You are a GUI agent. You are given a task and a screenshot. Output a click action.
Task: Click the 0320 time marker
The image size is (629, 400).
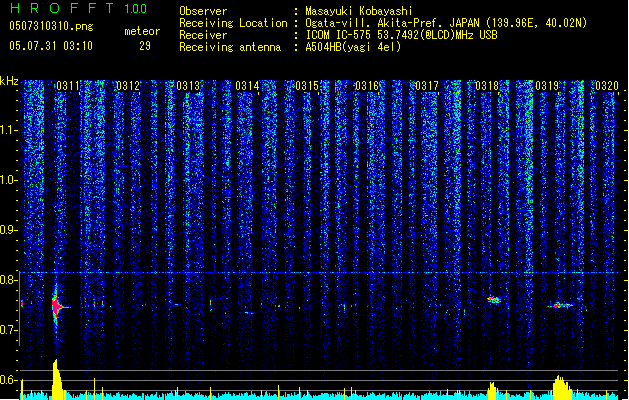(607, 85)
